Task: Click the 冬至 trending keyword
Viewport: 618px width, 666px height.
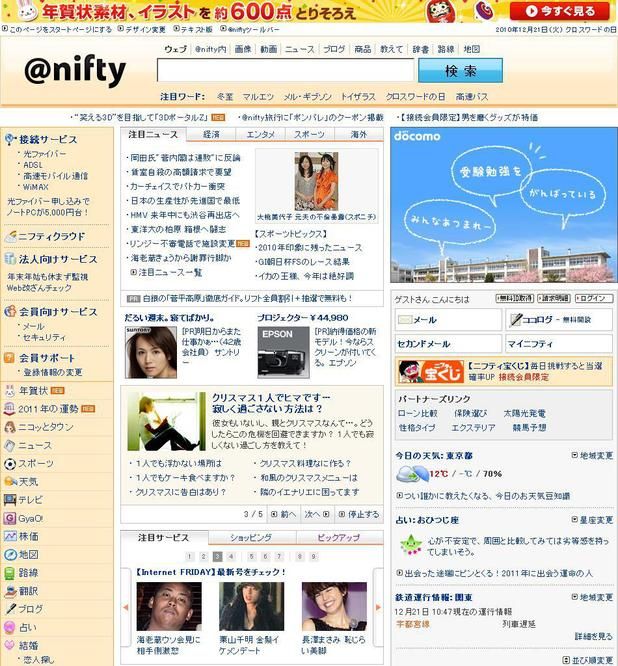Action: click(x=225, y=97)
